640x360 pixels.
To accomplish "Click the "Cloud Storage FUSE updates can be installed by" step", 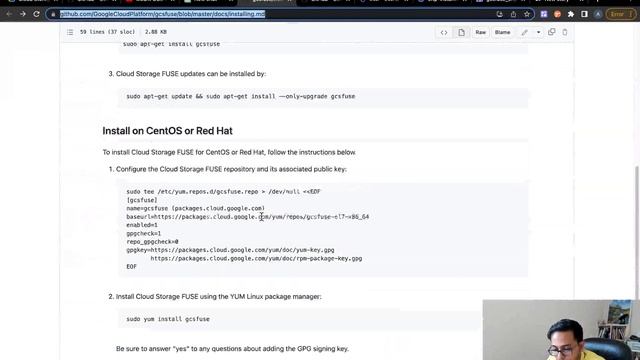I will pos(191,74).
